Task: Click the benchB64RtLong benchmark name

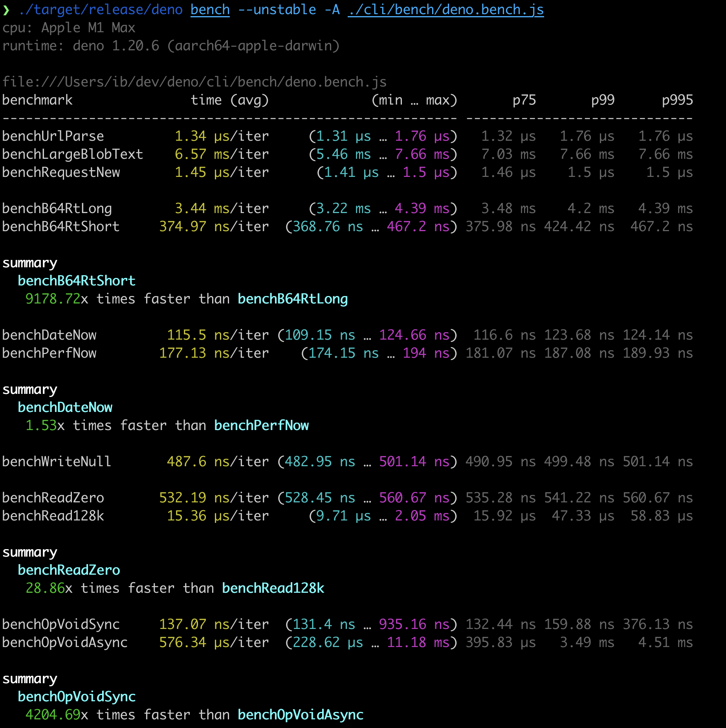Action: click(x=57, y=208)
